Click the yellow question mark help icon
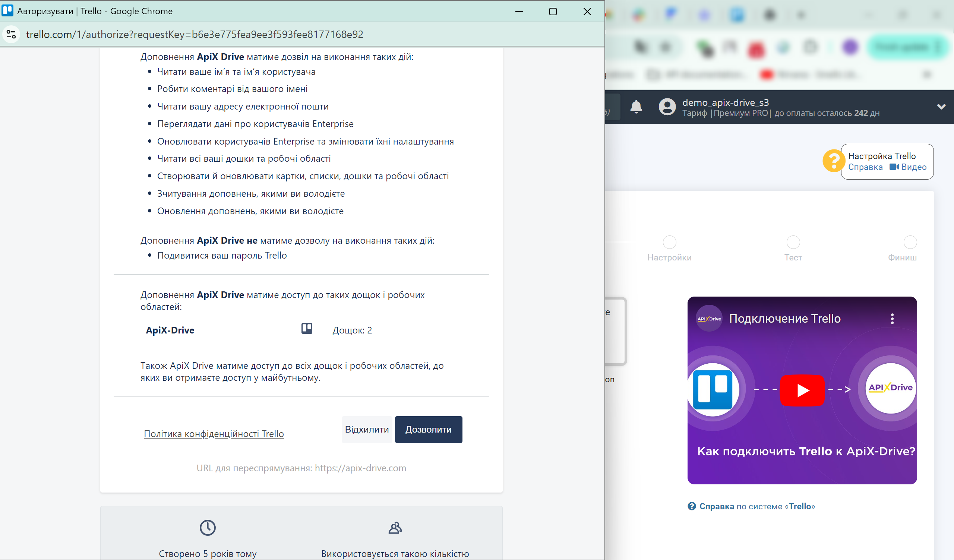 coord(833,161)
